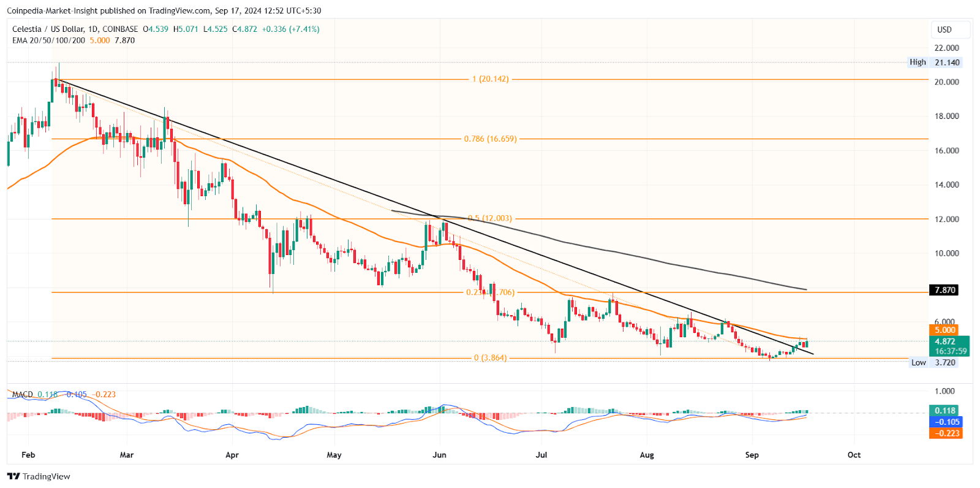Click the 22.000 price axis label
The height and width of the screenshot is (488, 980).
(946, 48)
